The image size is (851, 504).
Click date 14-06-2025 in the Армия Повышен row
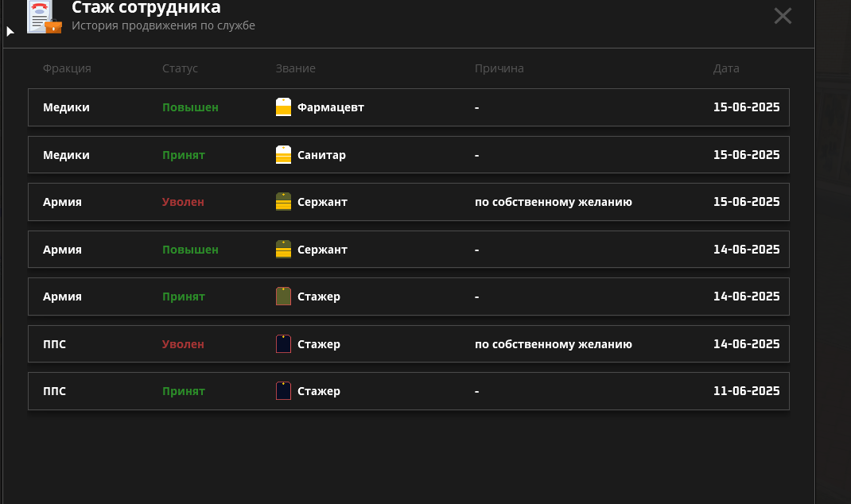point(746,250)
